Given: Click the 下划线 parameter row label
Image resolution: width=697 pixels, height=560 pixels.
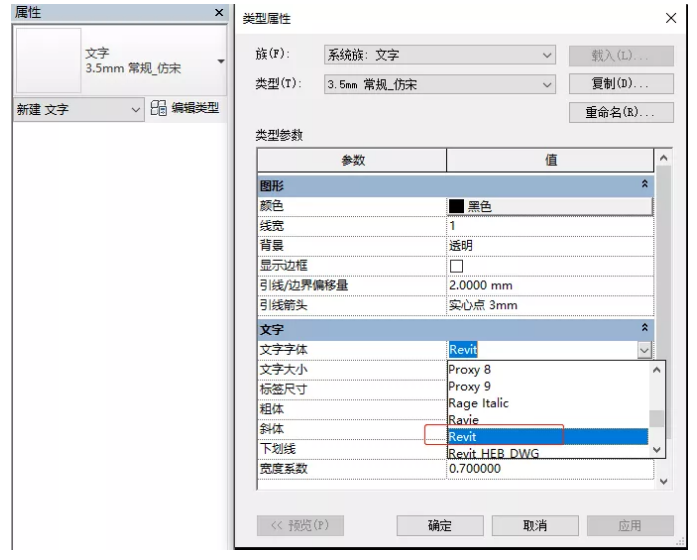Looking at the screenshot, I should tap(277, 448).
